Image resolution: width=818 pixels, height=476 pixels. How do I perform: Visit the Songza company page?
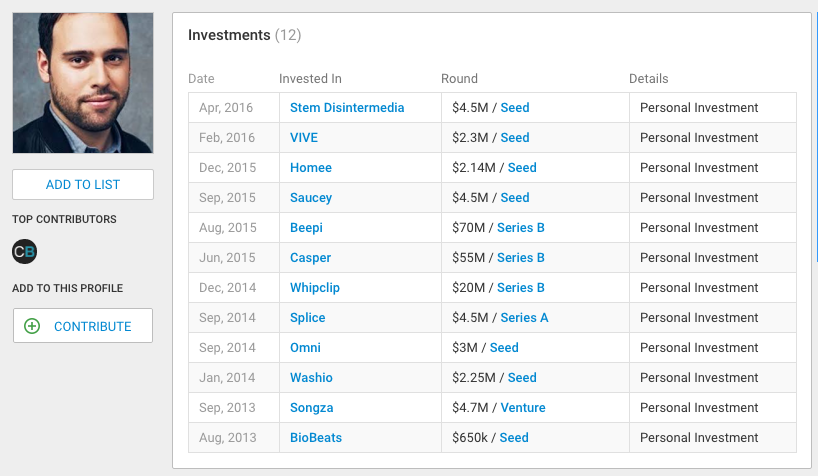[x=312, y=408]
